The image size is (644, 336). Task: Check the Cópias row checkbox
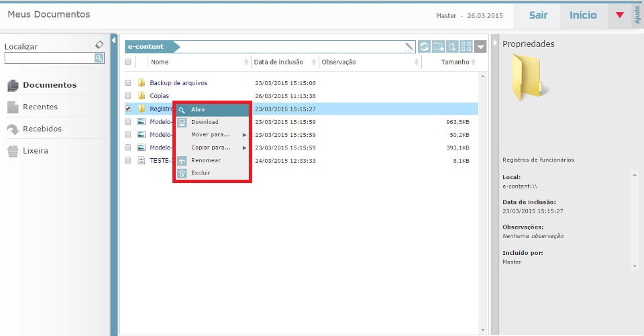(x=127, y=96)
